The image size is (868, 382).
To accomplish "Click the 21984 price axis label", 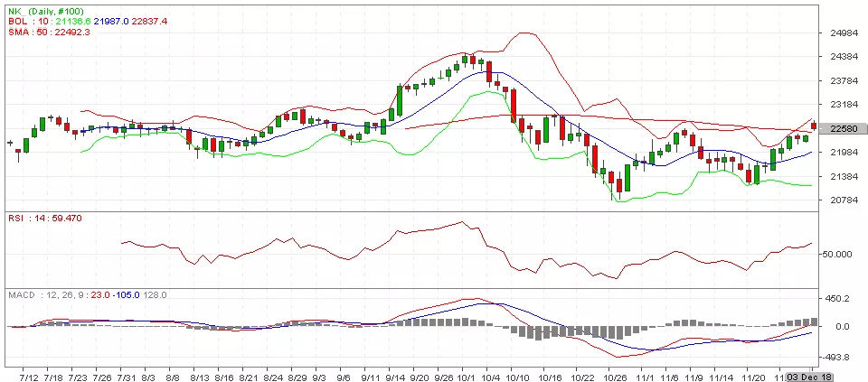I will click(x=844, y=153).
